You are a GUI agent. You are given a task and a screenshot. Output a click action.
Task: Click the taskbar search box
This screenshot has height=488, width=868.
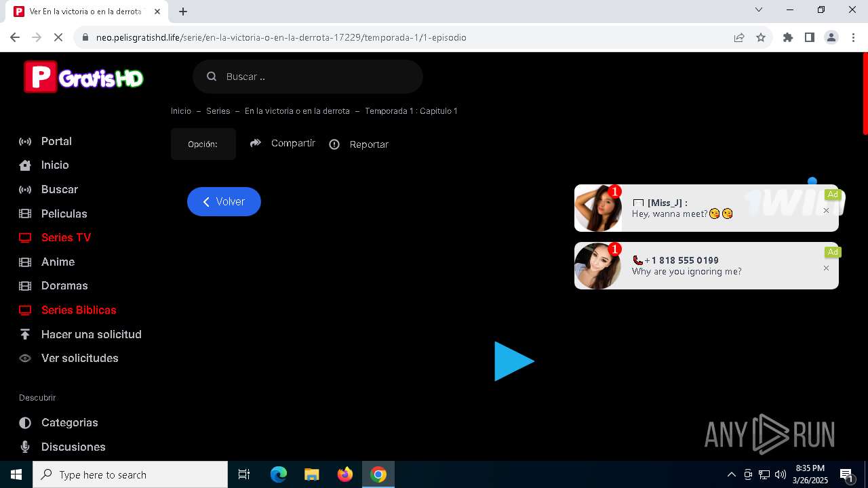pyautogui.click(x=130, y=474)
